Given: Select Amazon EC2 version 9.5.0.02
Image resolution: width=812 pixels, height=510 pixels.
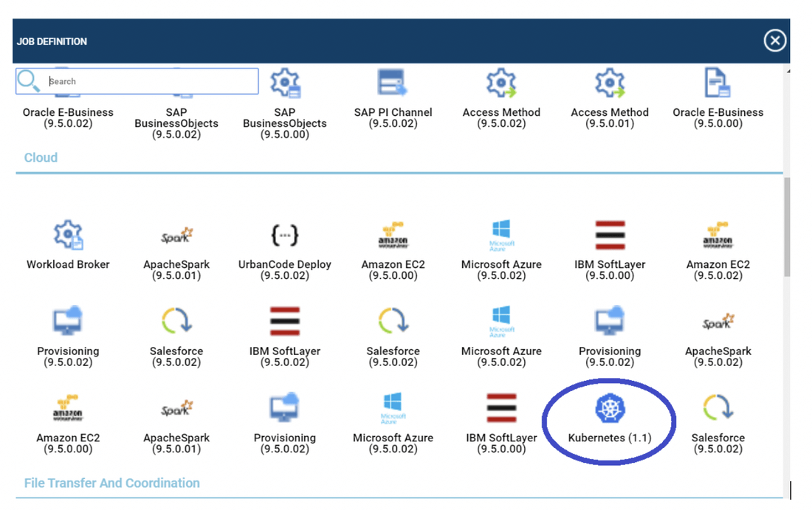Looking at the screenshot, I should point(718,235).
